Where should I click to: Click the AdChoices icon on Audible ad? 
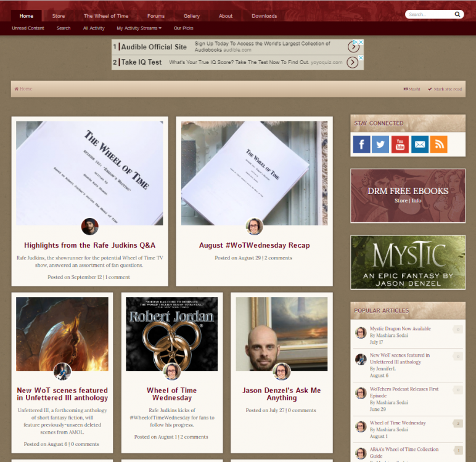(x=355, y=42)
